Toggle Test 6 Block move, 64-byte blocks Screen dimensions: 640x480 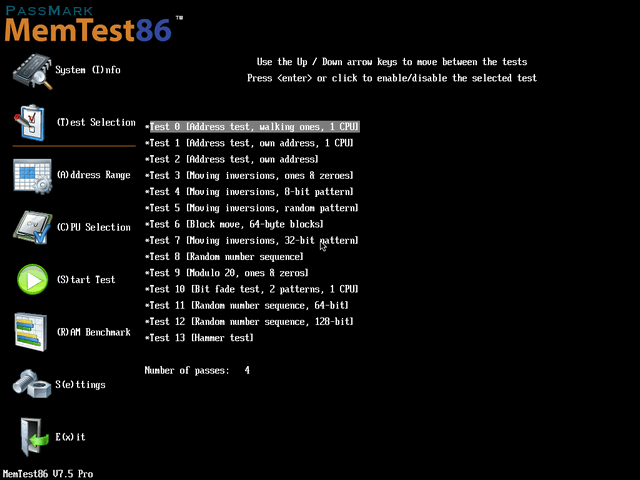tap(234, 224)
